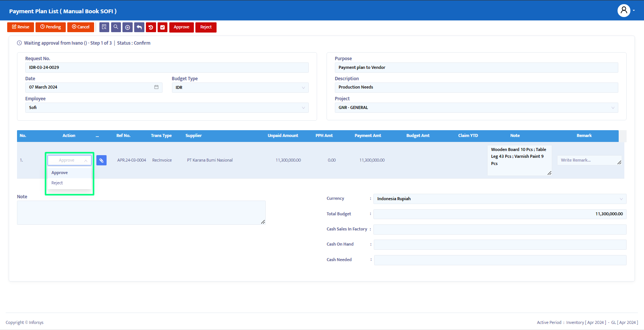Image resolution: width=644 pixels, height=330 pixels.
Task: Click the Supplier column header
Action: coord(194,135)
